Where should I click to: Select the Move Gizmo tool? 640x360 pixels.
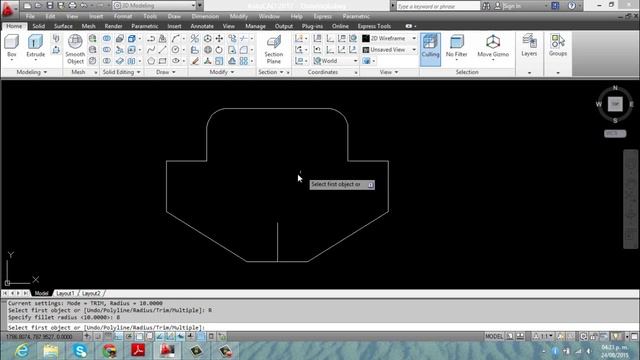pyautogui.click(x=493, y=46)
